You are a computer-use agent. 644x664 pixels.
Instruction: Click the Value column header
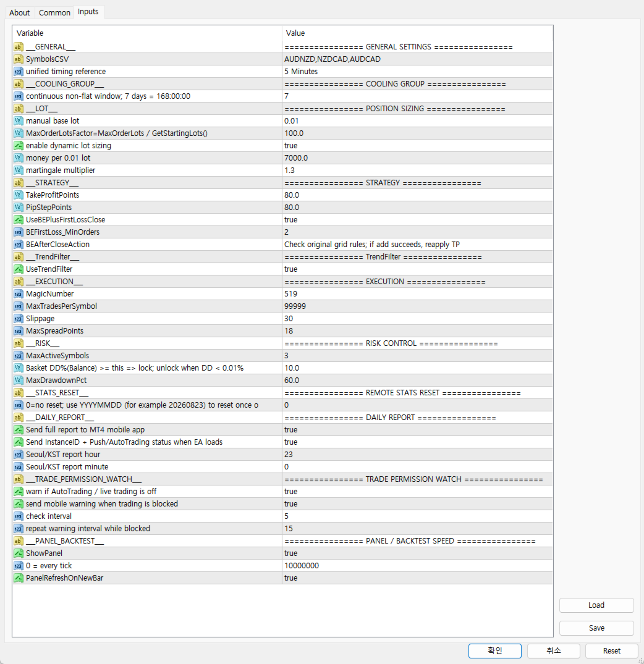coord(417,33)
